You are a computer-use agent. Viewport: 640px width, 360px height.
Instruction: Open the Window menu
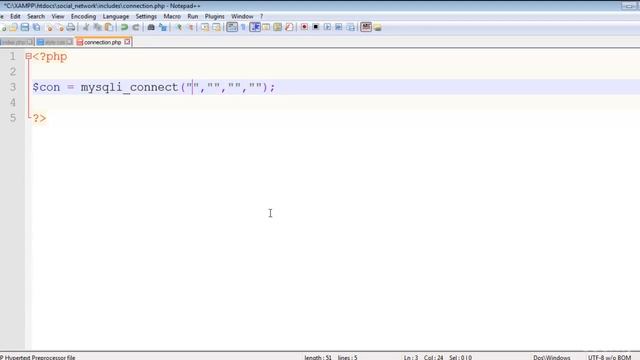pyautogui.click(x=242, y=16)
